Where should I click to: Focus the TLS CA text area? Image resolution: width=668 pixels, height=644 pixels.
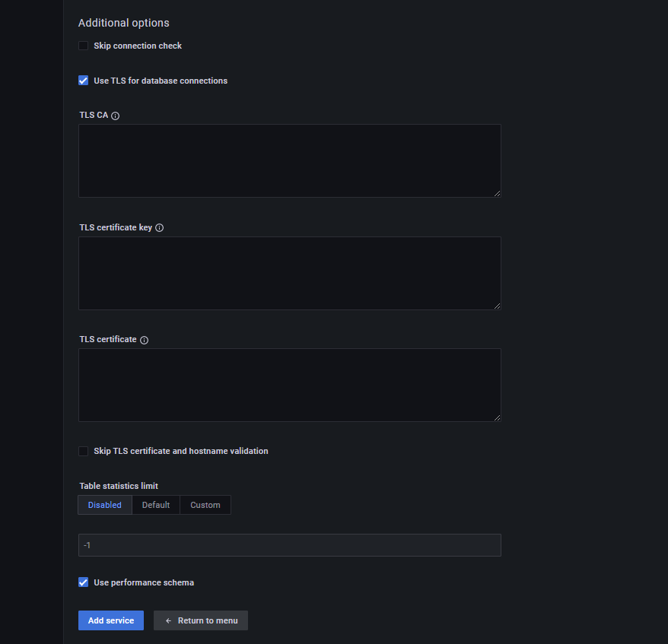click(x=290, y=161)
